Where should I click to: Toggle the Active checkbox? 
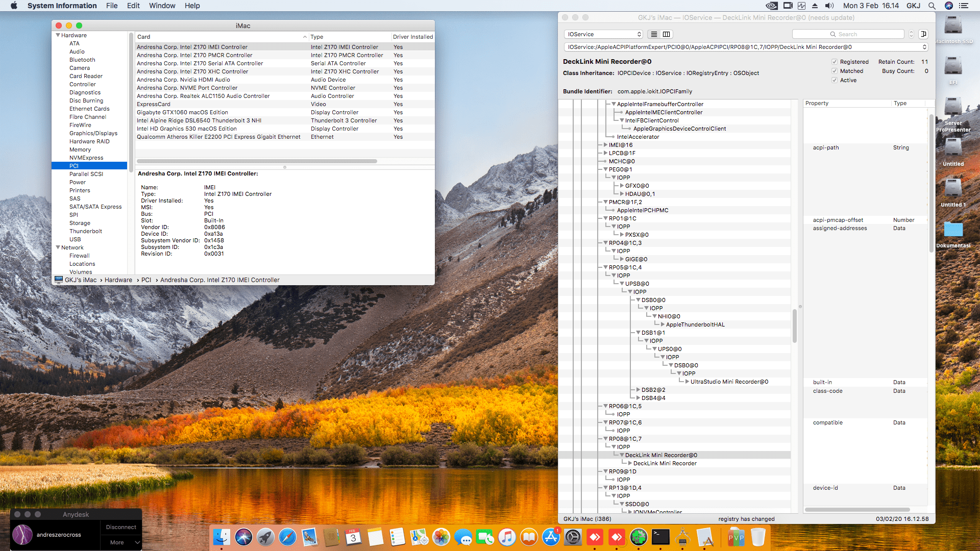click(x=835, y=80)
